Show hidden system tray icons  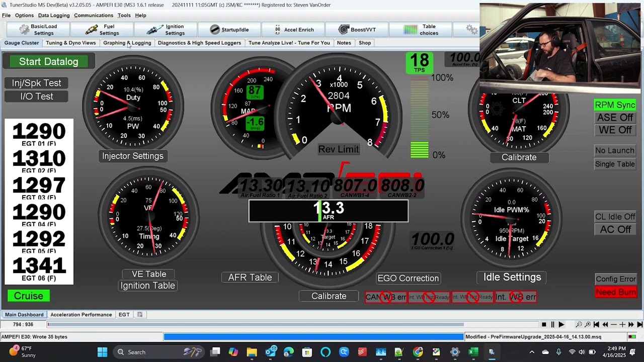click(x=532, y=352)
